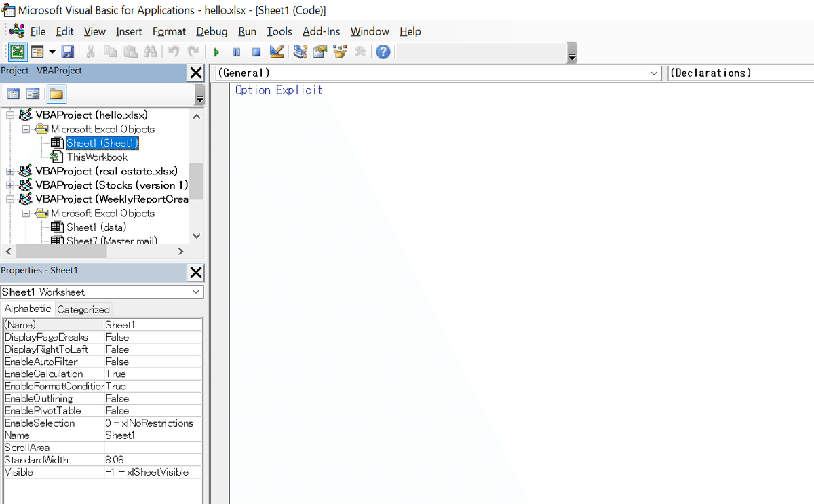Click the empty ScrollArea value field
The image size is (814, 504).
[153, 448]
